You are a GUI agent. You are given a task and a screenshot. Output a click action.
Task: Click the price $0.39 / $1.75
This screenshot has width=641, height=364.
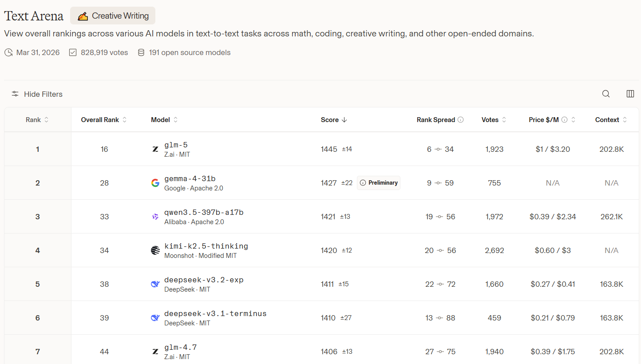[553, 352]
